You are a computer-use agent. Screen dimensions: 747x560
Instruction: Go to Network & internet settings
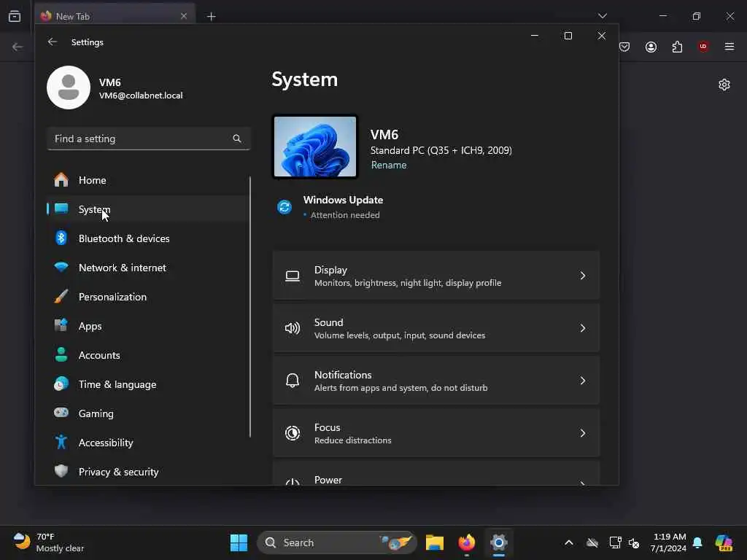coord(147,268)
